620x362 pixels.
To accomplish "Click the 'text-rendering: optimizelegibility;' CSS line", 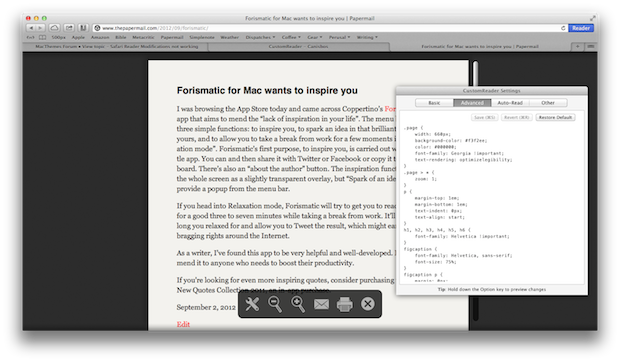I will (463, 160).
